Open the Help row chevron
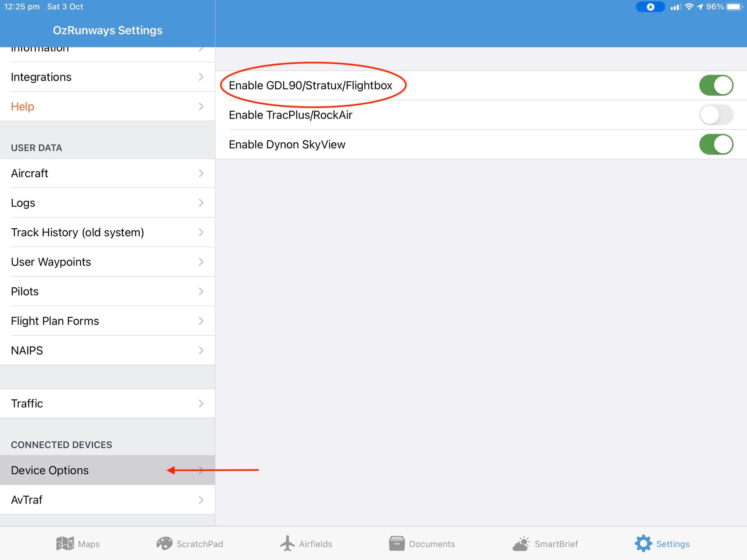Viewport: 747px width, 560px height. 201,106
